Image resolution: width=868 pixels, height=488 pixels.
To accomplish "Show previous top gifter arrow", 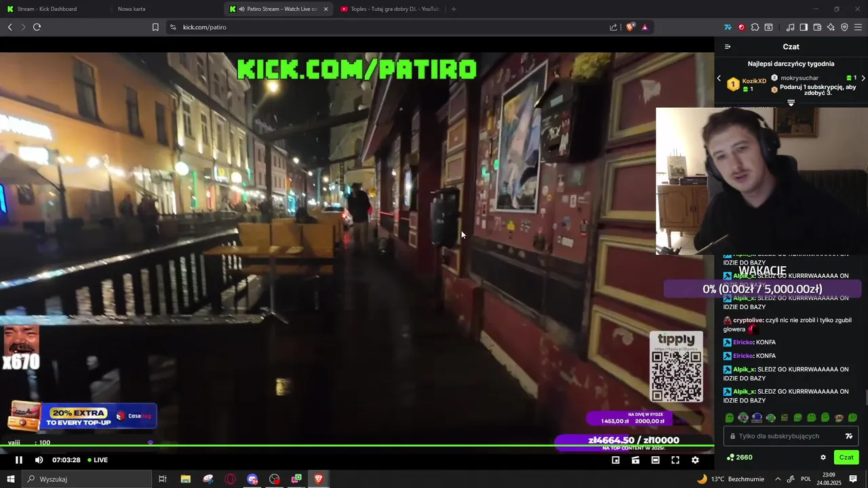I will pos(719,79).
